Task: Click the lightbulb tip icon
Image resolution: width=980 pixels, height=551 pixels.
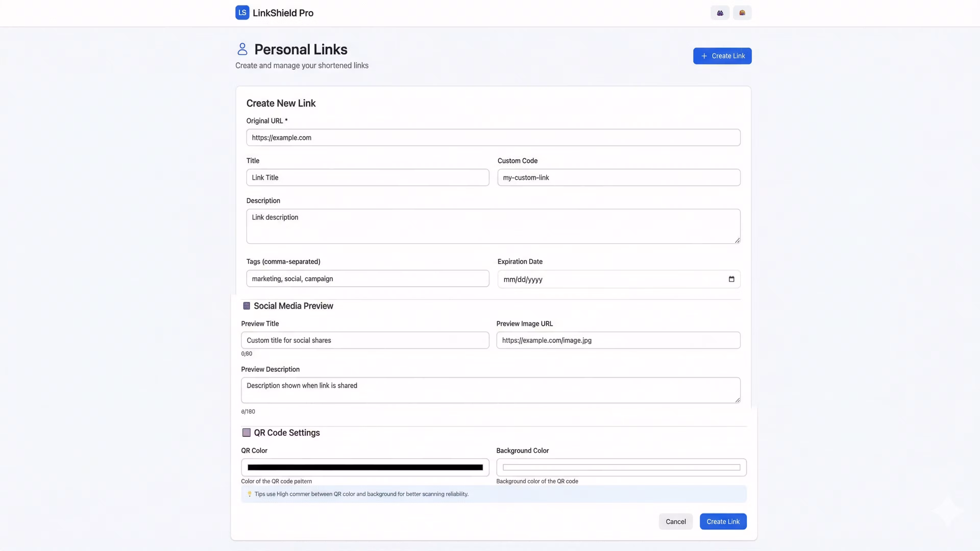Action: (250, 494)
